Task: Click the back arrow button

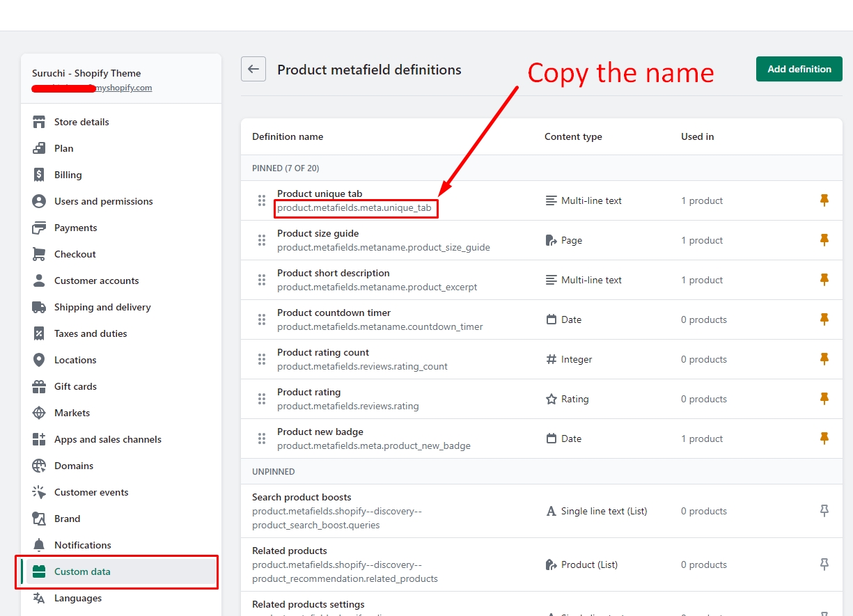Action: [x=253, y=69]
